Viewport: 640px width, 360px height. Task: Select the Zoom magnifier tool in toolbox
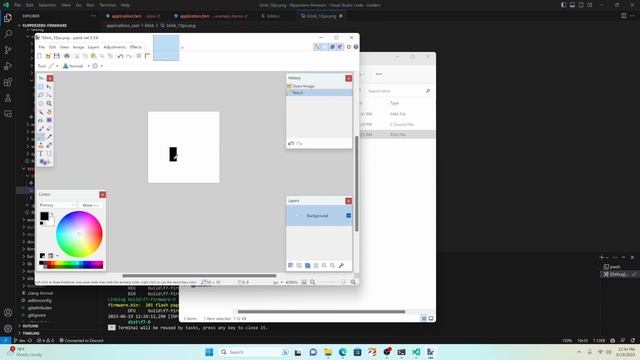click(49, 103)
